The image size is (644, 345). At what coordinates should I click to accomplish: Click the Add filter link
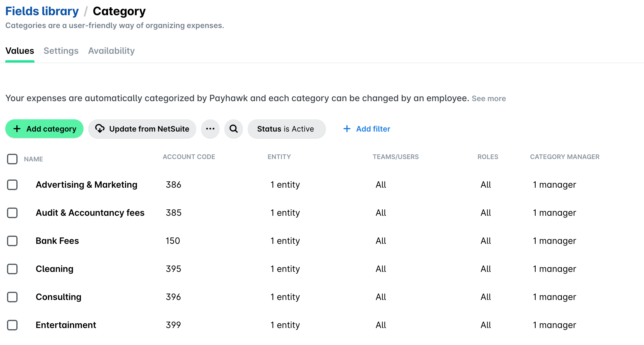click(367, 129)
